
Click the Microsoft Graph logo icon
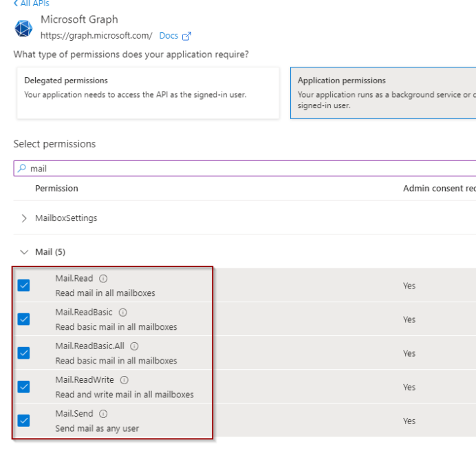[x=23, y=28]
